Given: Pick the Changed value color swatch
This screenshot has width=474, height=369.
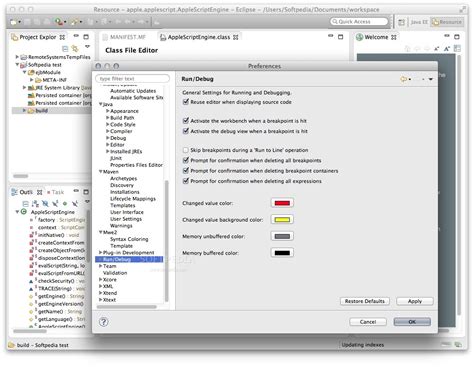Looking at the screenshot, I should tap(282, 203).
